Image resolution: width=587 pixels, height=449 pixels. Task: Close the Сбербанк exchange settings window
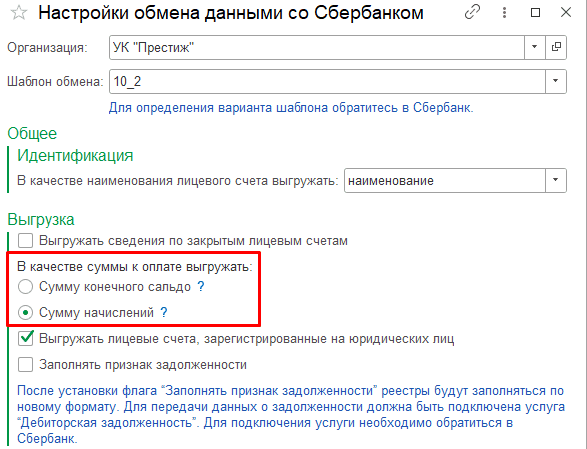click(566, 12)
